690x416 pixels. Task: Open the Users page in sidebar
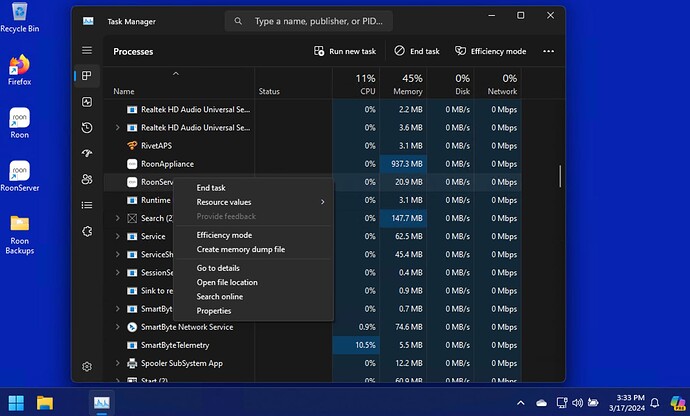tap(87, 179)
